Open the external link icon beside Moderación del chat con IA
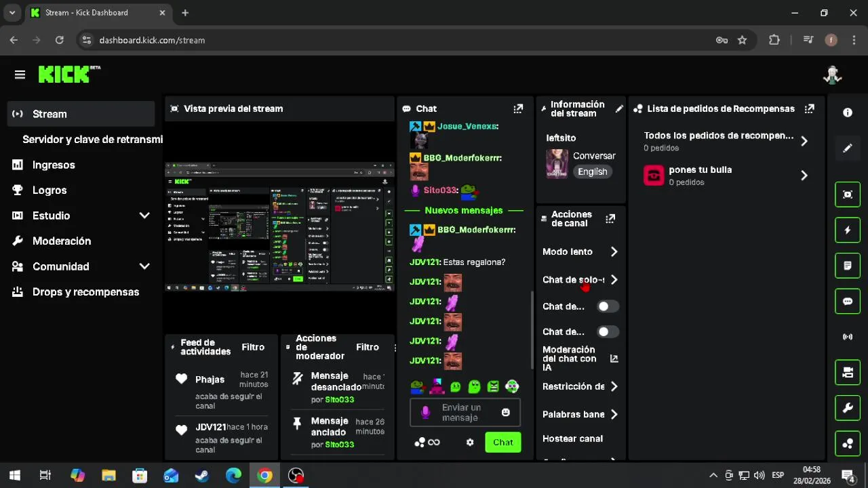 (x=614, y=359)
